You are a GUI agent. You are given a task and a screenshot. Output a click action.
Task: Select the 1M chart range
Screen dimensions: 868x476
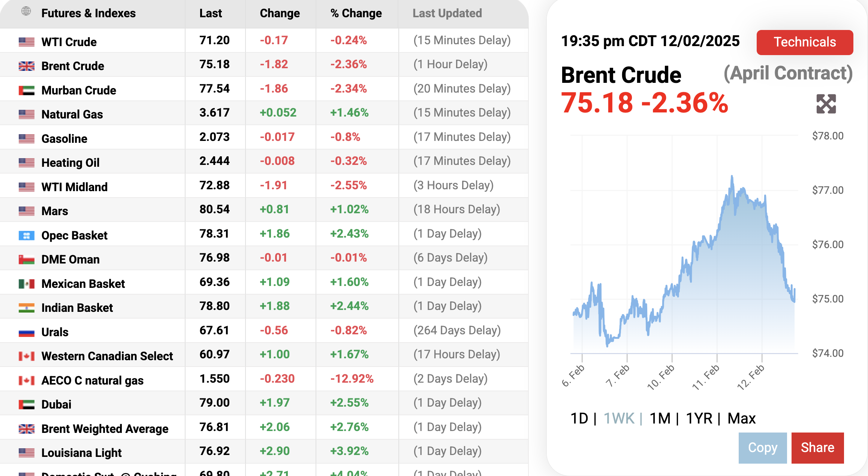(x=660, y=418)
